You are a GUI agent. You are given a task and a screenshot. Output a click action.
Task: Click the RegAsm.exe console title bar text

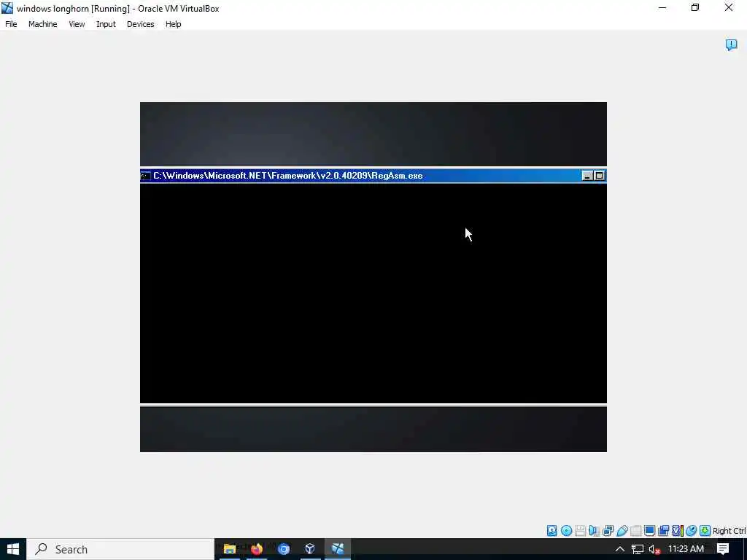click(x=287, y=176)
